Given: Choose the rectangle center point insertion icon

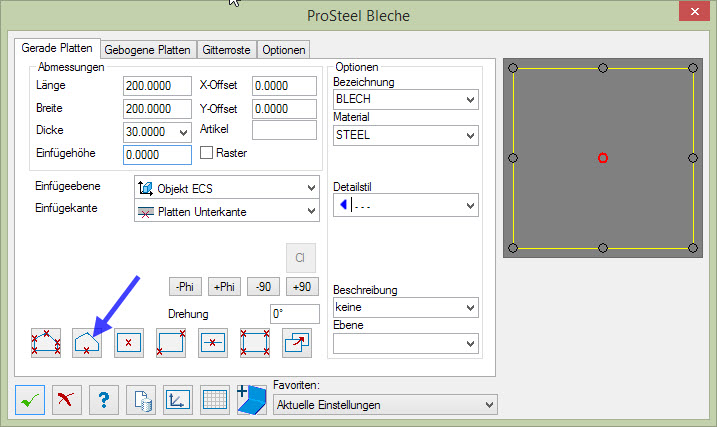Looking at the screenshot, I should click(x=129, y=342).
